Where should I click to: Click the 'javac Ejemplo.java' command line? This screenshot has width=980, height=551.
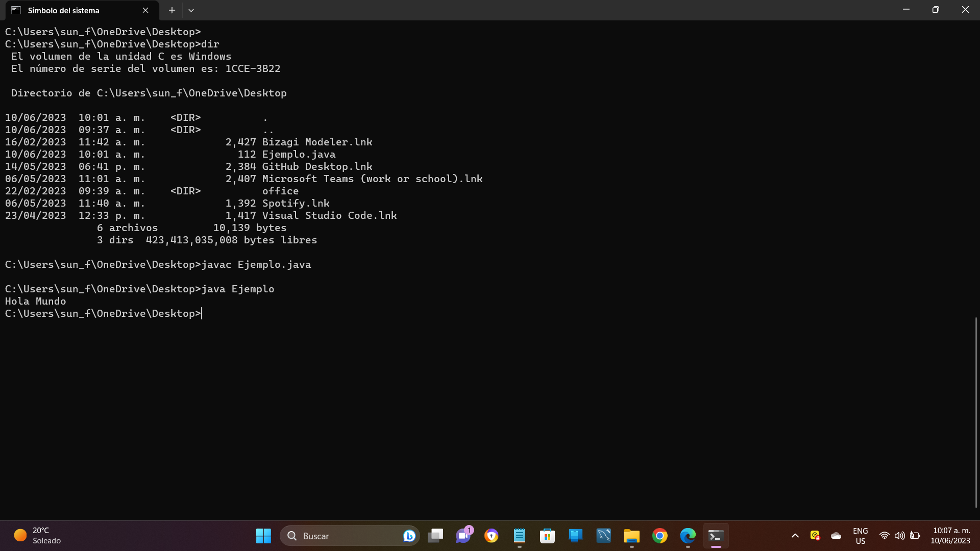(158, 264)
